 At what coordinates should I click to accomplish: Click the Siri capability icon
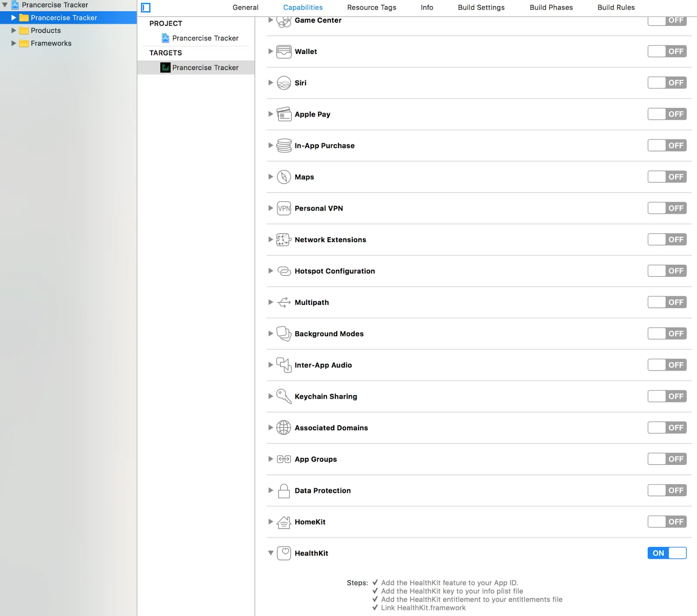(x=284, y=83)
